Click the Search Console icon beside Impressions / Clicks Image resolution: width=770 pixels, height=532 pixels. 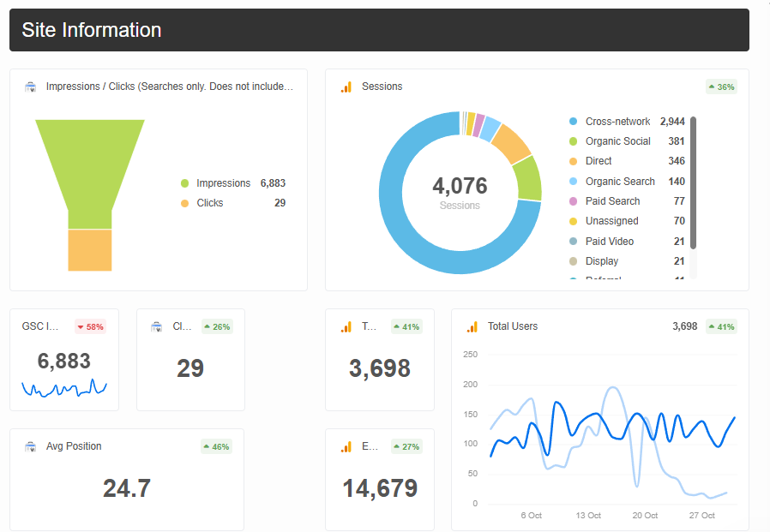coord(31,87)
